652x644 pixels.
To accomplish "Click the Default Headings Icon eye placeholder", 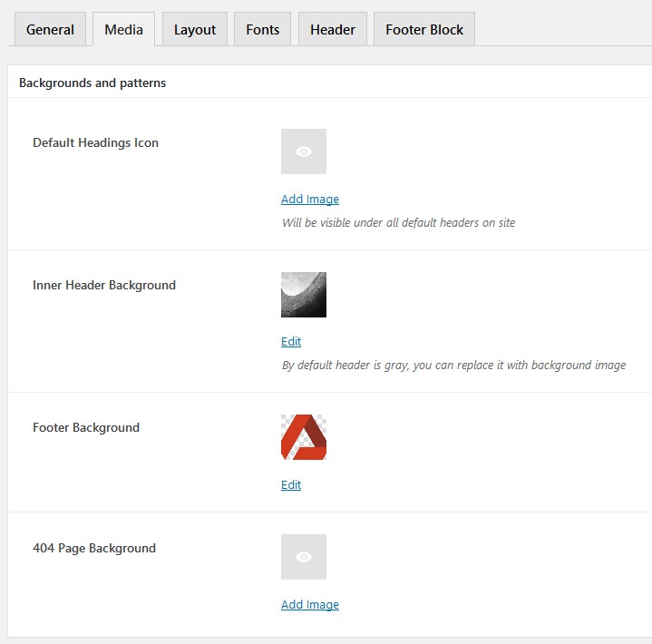I will (x=304, y=151).
